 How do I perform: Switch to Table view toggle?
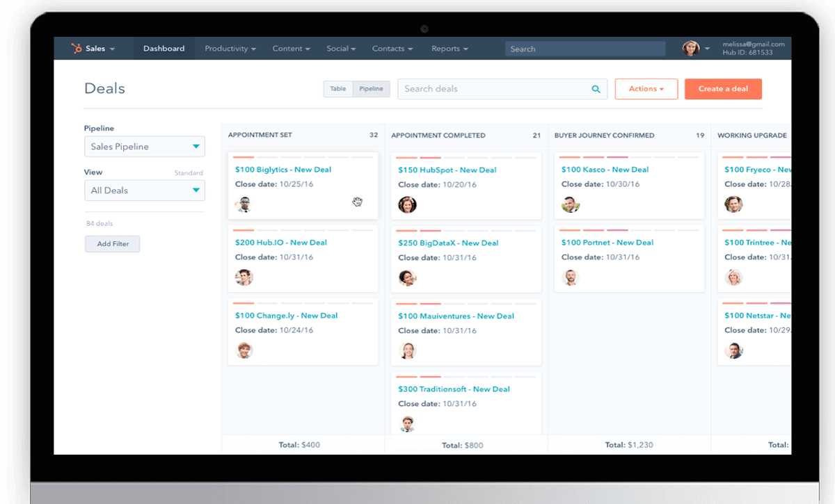[337, 89]
